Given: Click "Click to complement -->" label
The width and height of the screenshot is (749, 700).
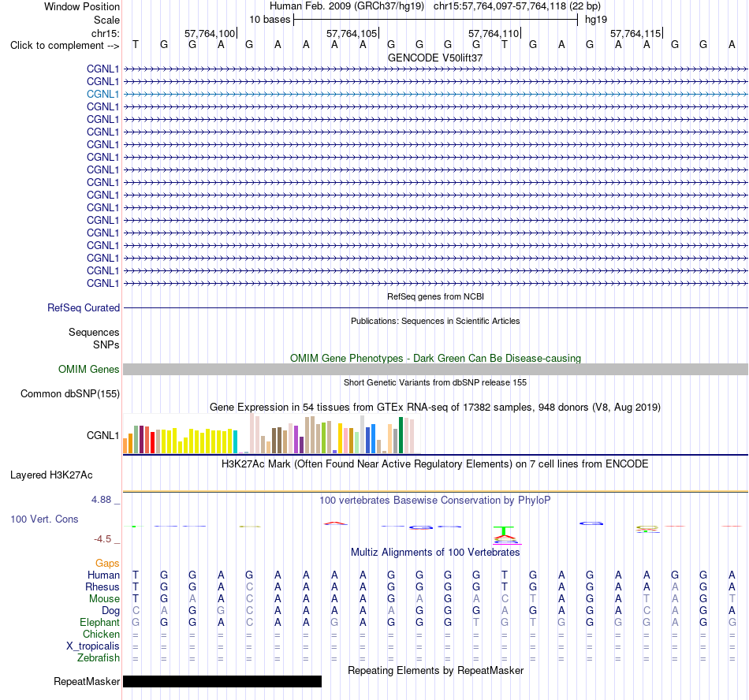Looking at the screenshot, I should point(65,46).
